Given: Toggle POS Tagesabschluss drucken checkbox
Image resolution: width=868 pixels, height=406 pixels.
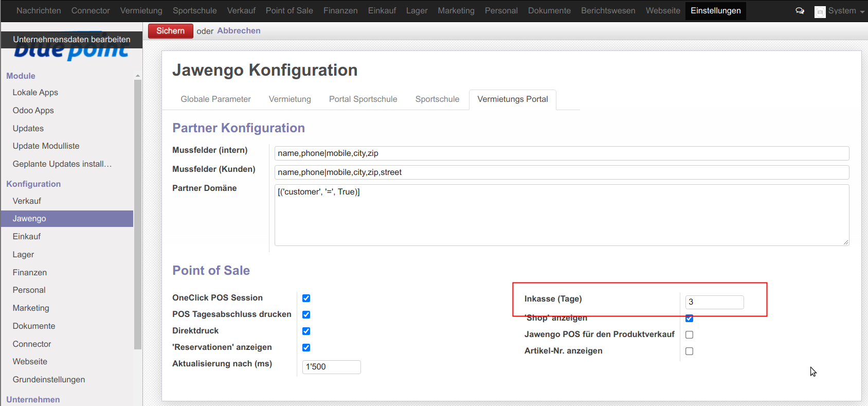Looking at the screenshot, I should (306, 315).
